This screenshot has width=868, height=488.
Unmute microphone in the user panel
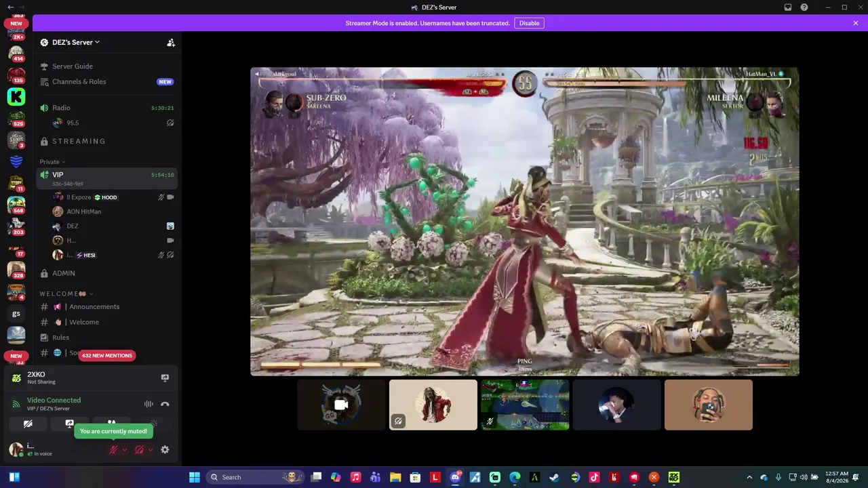coord(113,449)
